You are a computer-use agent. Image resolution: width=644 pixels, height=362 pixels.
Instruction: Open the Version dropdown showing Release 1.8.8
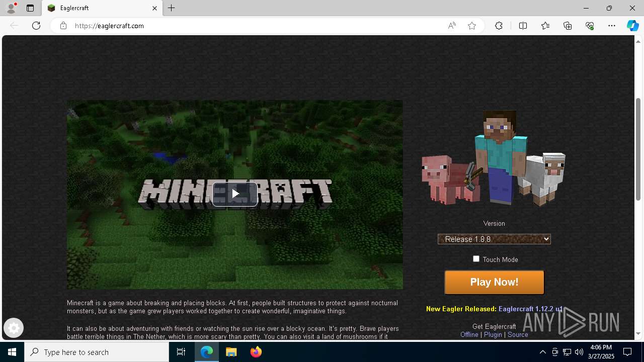coord(494,239)
